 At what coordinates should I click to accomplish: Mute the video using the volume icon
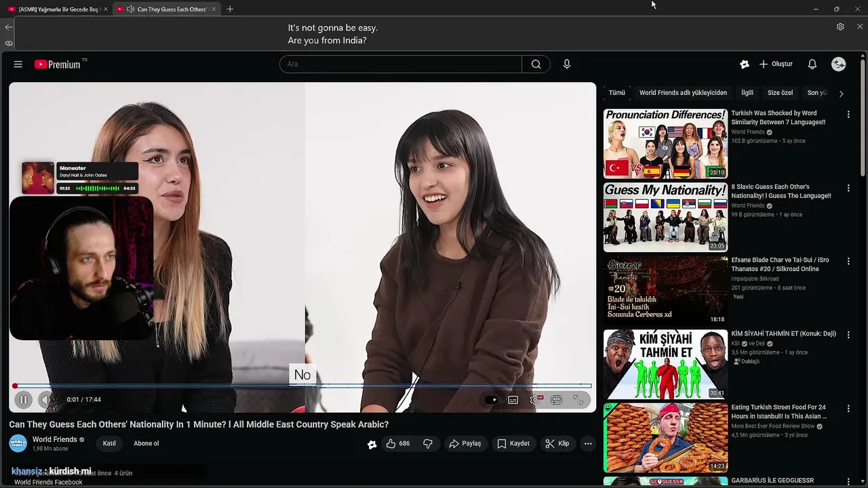click(x=46, y=400)
